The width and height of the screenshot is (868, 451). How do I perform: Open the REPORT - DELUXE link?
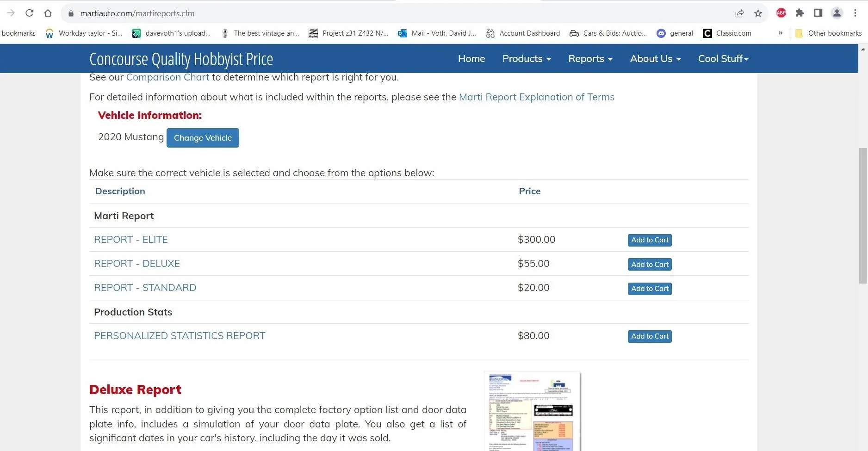(x=137, y=264)
